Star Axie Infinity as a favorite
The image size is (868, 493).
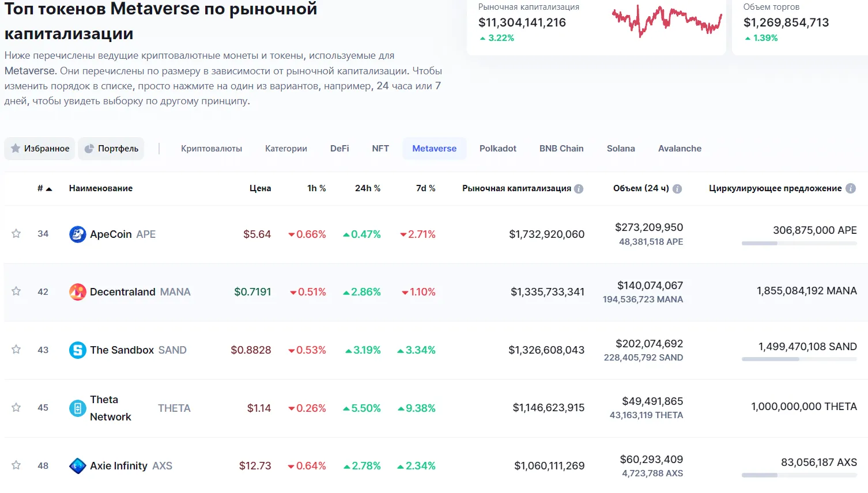[16, 465]
